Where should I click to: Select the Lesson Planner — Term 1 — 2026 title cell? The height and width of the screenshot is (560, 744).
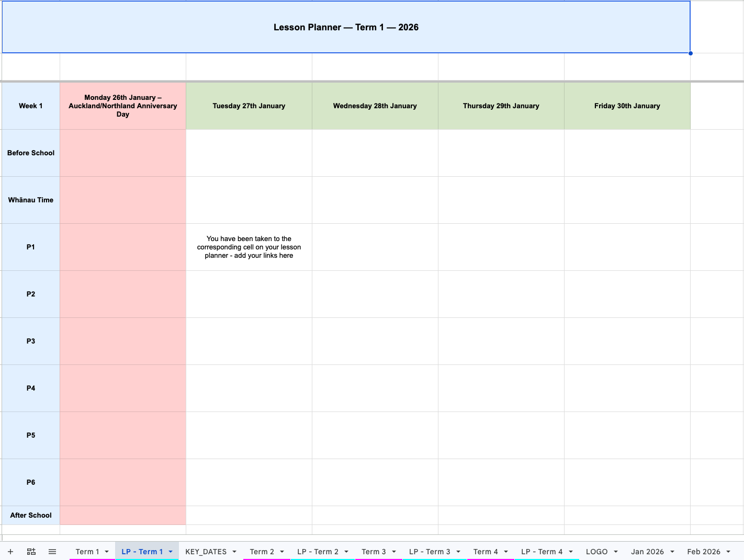click(346, 27)
